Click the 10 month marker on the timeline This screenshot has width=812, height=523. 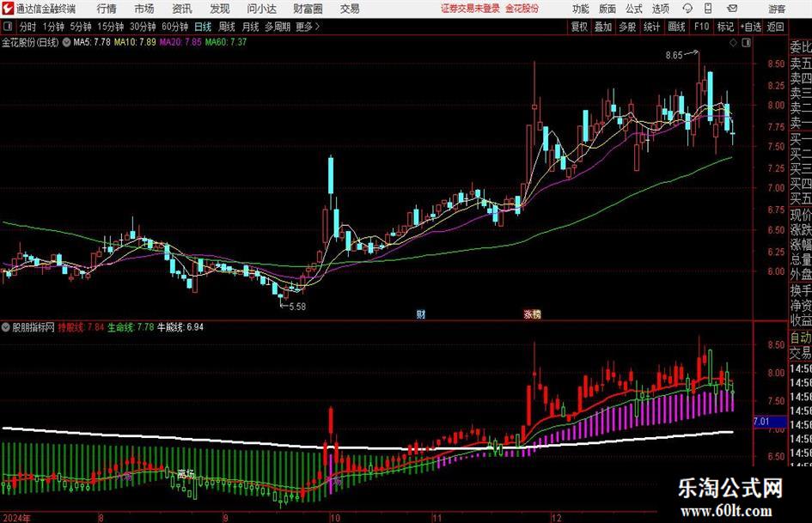334,517
